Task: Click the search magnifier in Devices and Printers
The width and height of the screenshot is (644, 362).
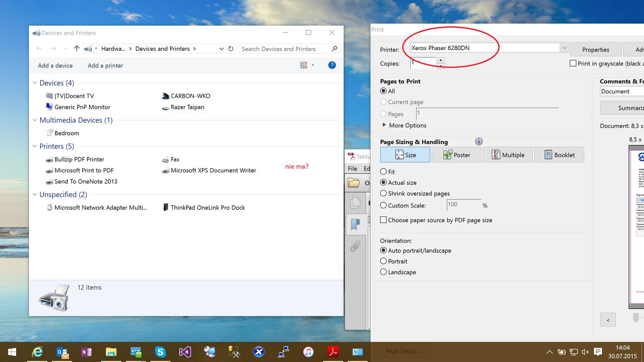Action: (x=334, y=49)
